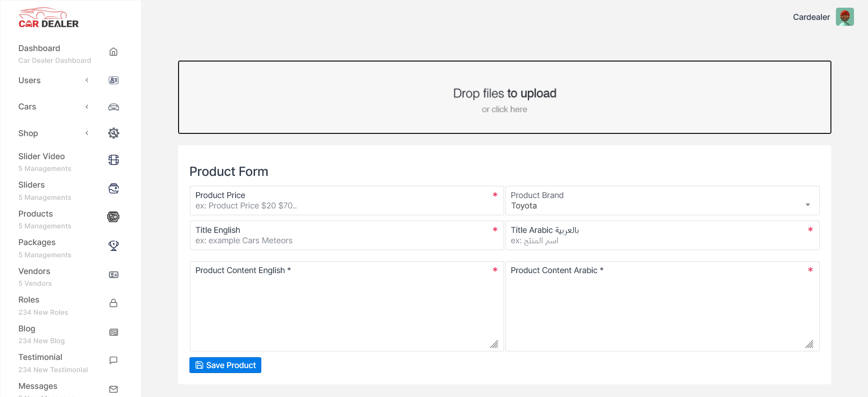Click the Dashboard home icon
868x397 pixels.
(113, 52)
